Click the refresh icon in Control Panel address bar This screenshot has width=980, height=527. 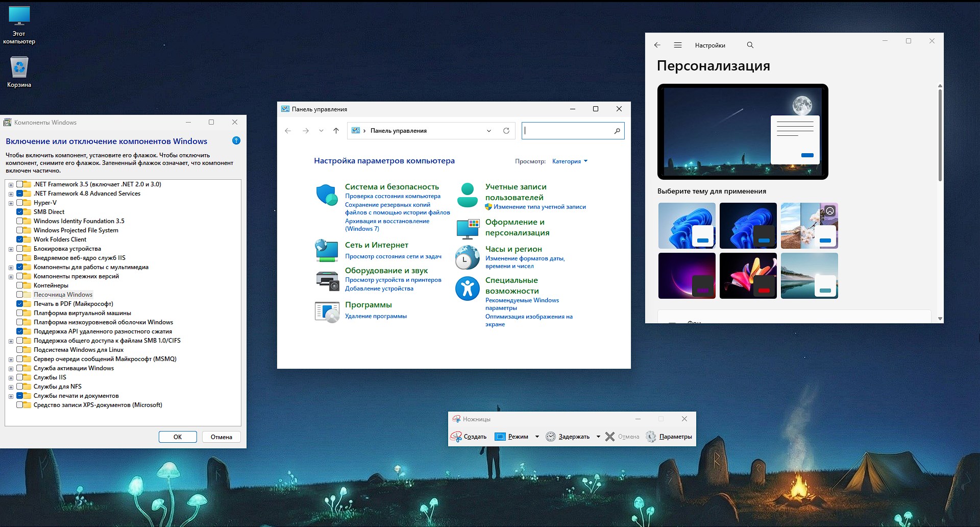[x=506, y=131]
